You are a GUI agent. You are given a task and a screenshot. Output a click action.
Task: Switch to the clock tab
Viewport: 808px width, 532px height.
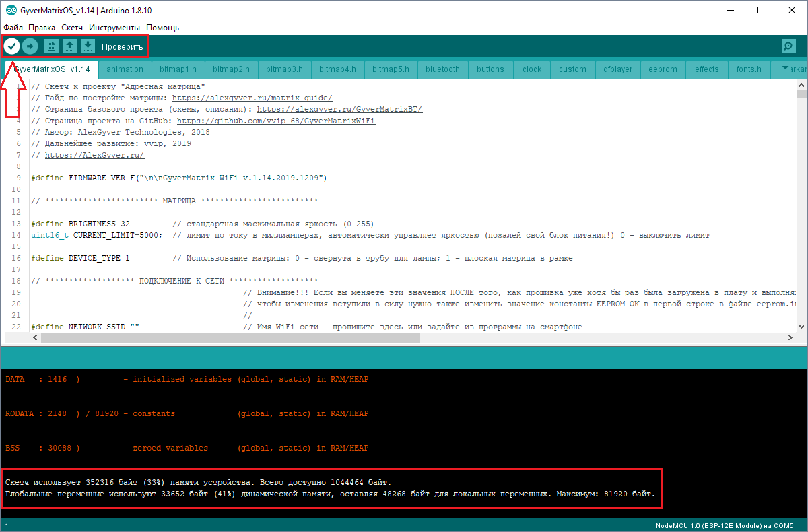532,69
